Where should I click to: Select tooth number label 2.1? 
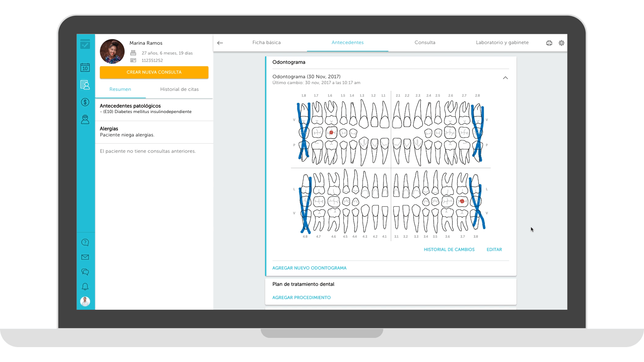[398, 96]
